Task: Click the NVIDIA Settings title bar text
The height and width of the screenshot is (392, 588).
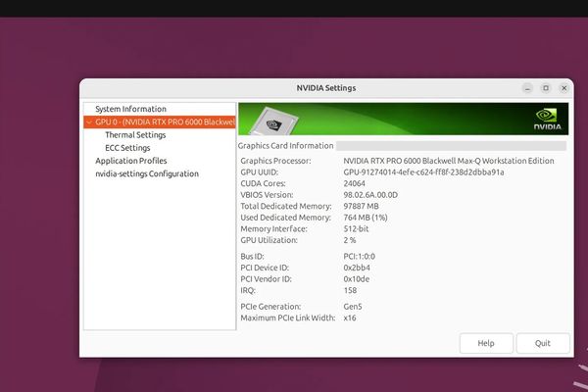Action: [326, 88]
